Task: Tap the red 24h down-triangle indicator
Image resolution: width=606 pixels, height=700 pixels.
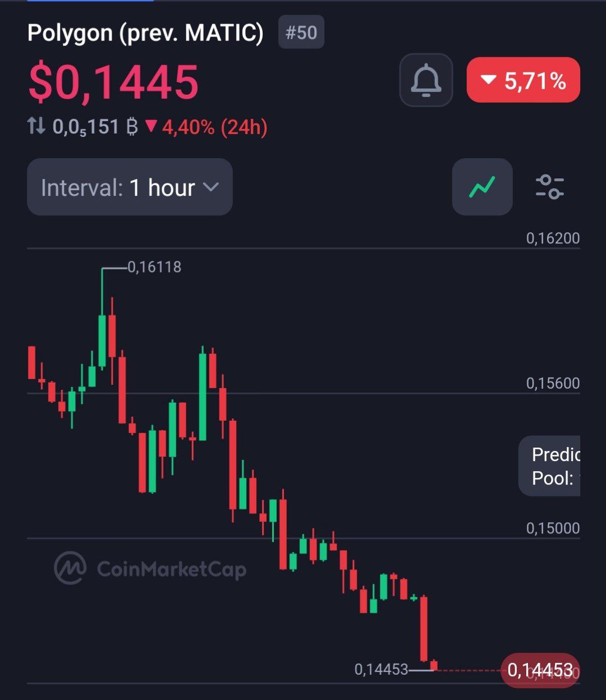Action: point(151,127)
